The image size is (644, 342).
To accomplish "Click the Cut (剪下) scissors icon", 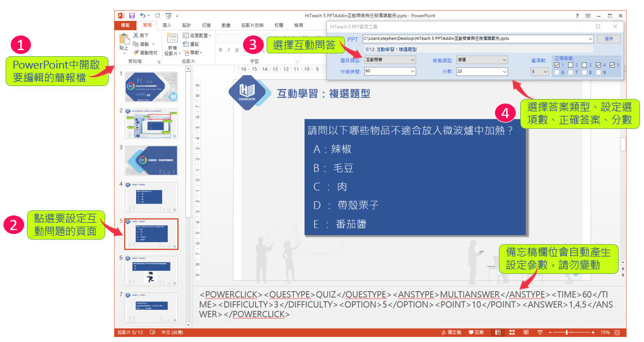I will click(x=136, y=36).
